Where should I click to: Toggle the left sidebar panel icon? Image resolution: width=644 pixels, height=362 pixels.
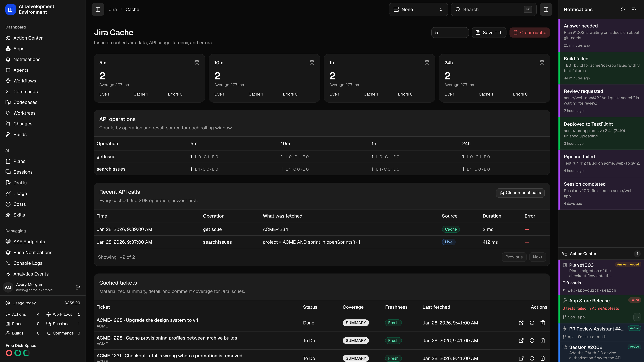(98, 10)
